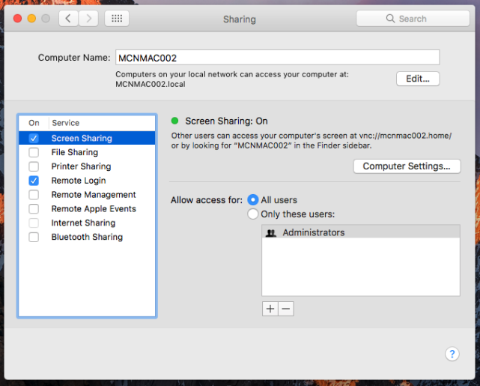Click in the Search field
The width and height of the screenshot is (480, 386).
pyautogui.click(x=413, y=18)
